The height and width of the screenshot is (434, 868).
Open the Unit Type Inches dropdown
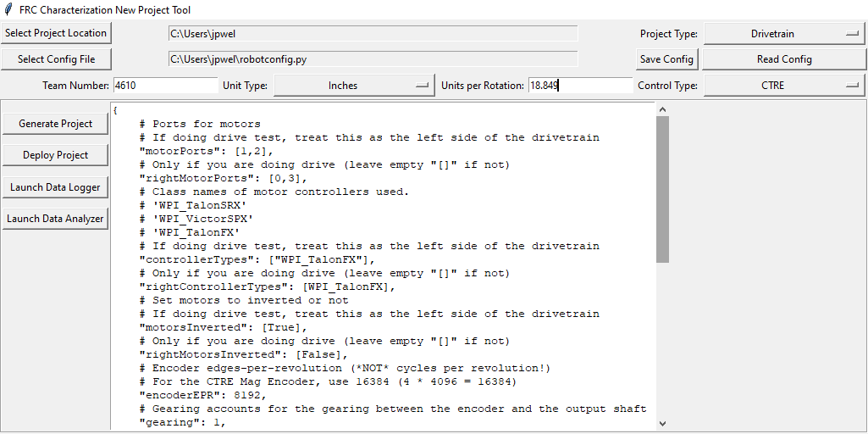(354, 86)
